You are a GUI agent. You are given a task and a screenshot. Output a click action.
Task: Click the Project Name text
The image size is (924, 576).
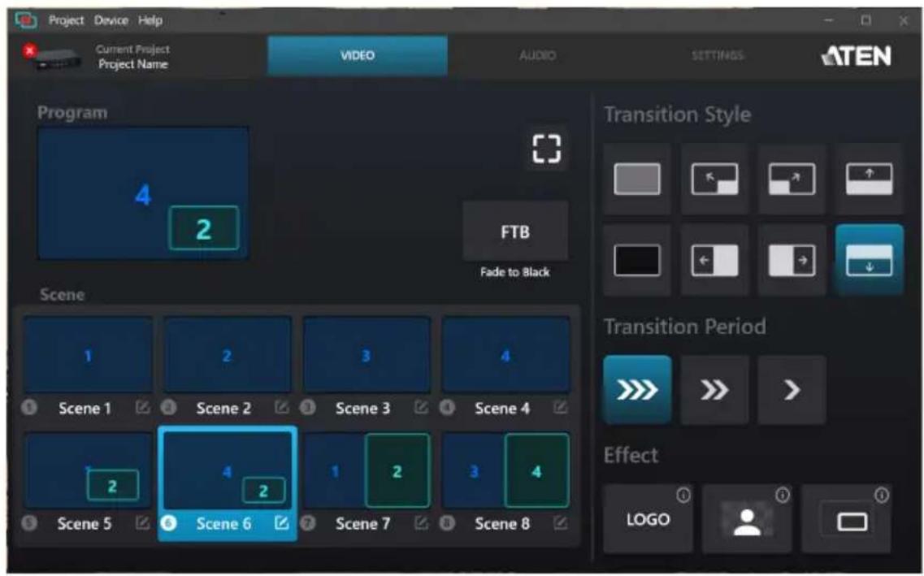133,64
